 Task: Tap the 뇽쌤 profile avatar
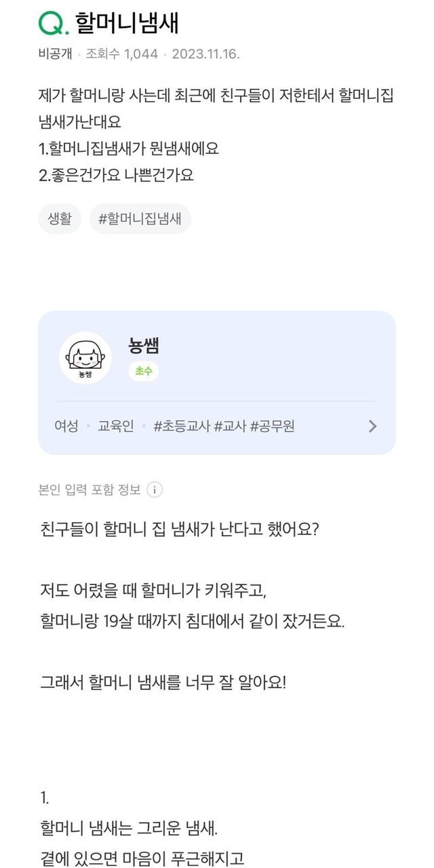coord(85,358)
